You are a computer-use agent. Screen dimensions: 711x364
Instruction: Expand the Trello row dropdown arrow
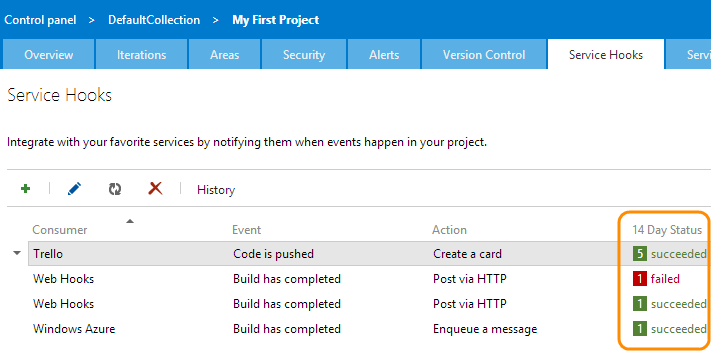pos(17,253)
